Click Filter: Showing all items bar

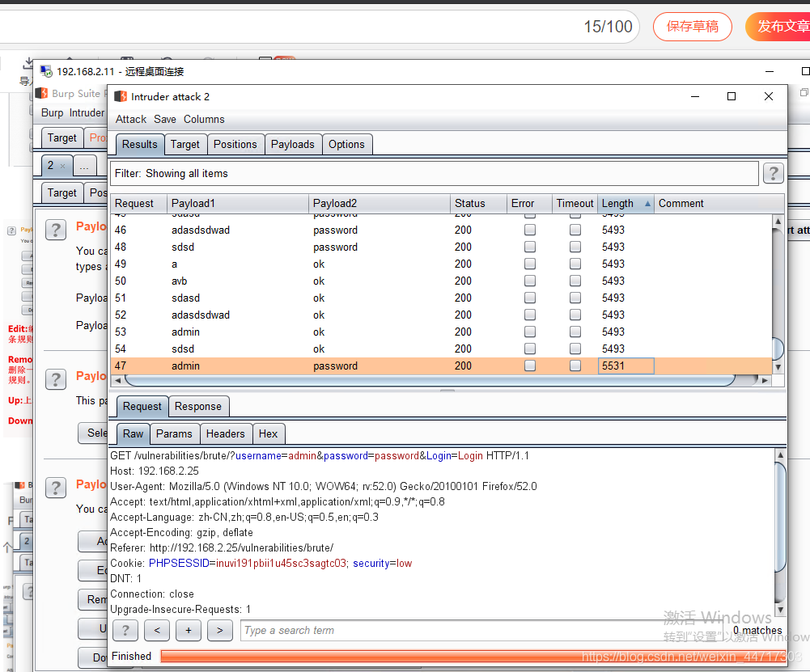pos(435,173)
